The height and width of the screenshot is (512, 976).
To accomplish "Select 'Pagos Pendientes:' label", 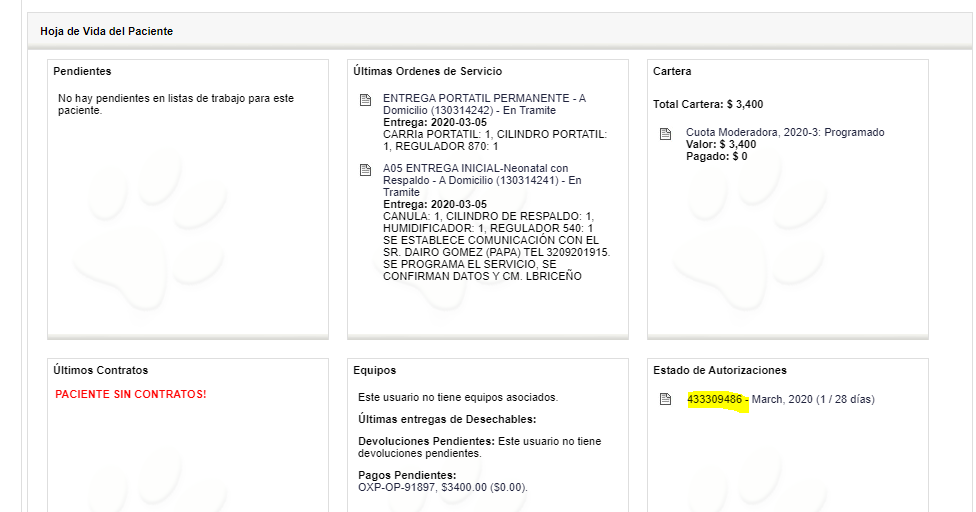I will coord(407,475).
